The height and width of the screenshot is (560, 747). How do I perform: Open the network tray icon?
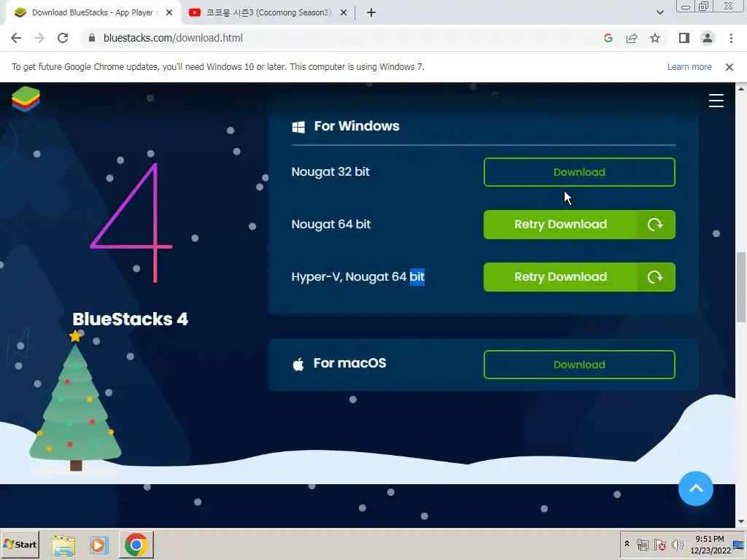point(642,544)
